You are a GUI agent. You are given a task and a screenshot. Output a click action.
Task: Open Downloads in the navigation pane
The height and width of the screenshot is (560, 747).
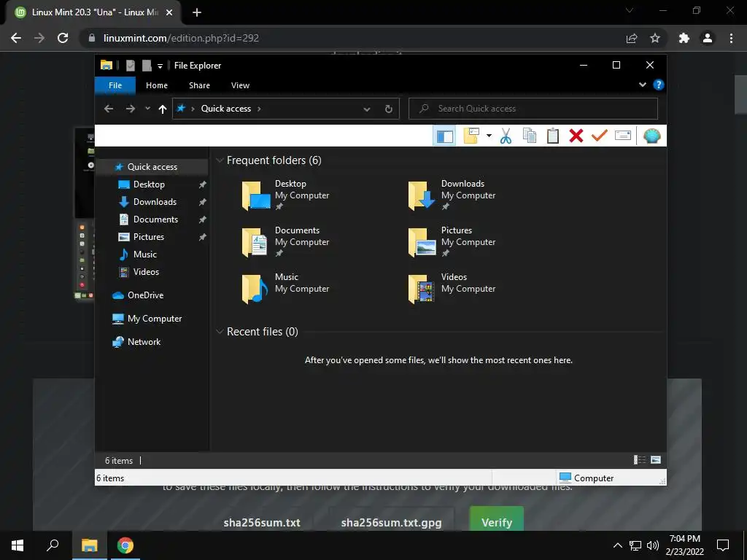pos(155,202)
